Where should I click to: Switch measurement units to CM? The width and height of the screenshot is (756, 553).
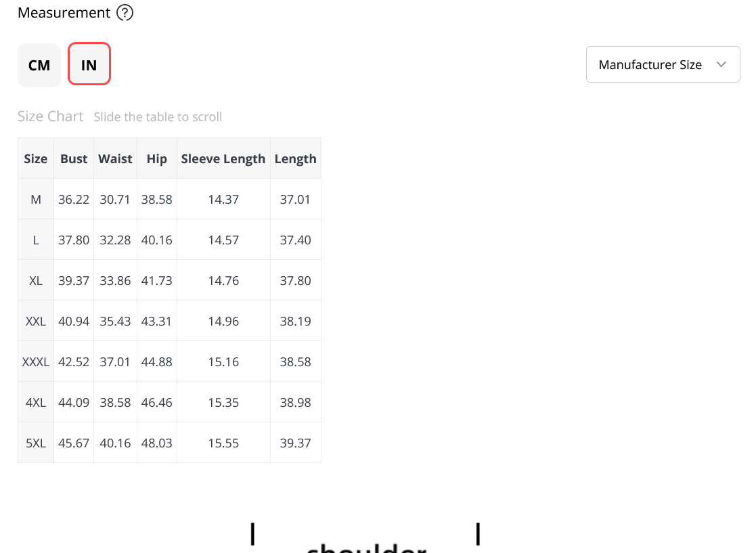click(x=39, y=65)
